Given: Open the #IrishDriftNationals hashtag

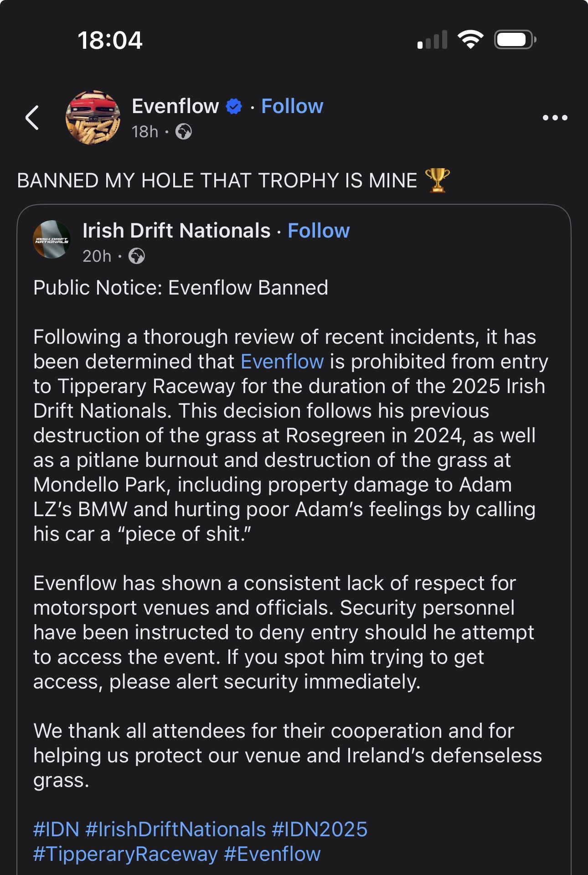Looking at the screenshot, I should point(175,829).
